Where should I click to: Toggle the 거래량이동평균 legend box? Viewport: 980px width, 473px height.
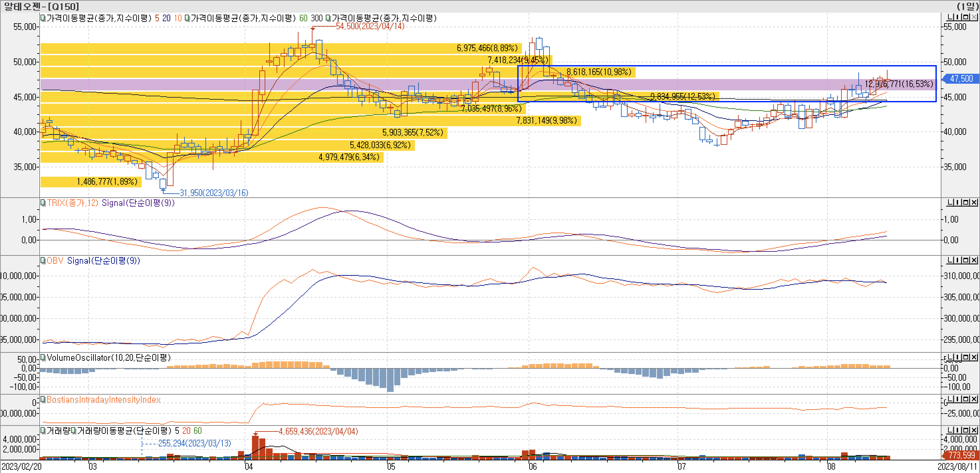74,430
